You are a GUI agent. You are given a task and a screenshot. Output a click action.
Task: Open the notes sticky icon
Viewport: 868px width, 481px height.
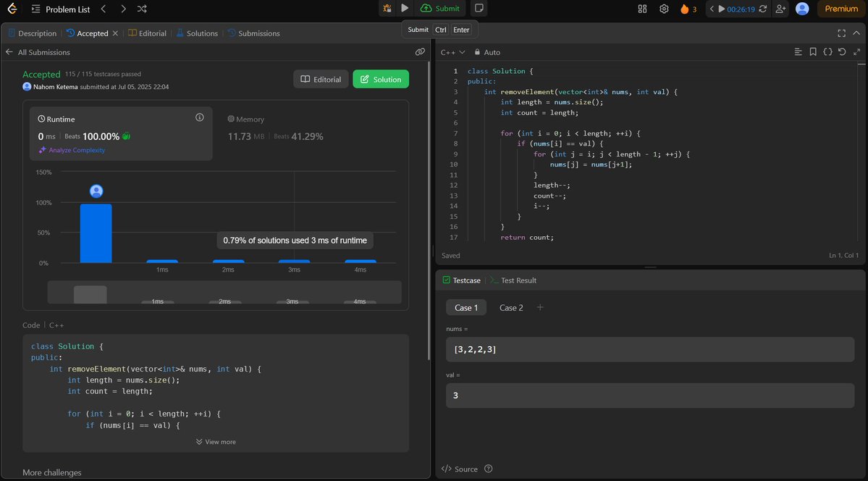(479, 8)
